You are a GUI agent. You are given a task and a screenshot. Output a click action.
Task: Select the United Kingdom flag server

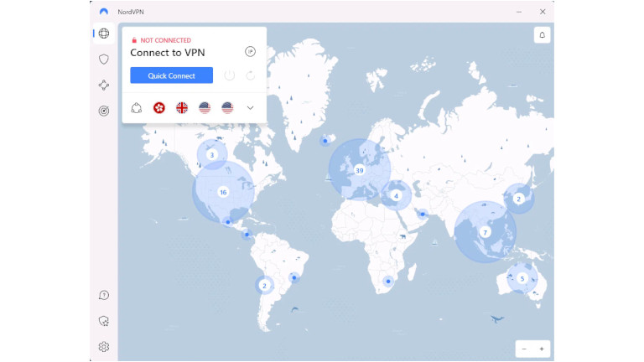182,108
